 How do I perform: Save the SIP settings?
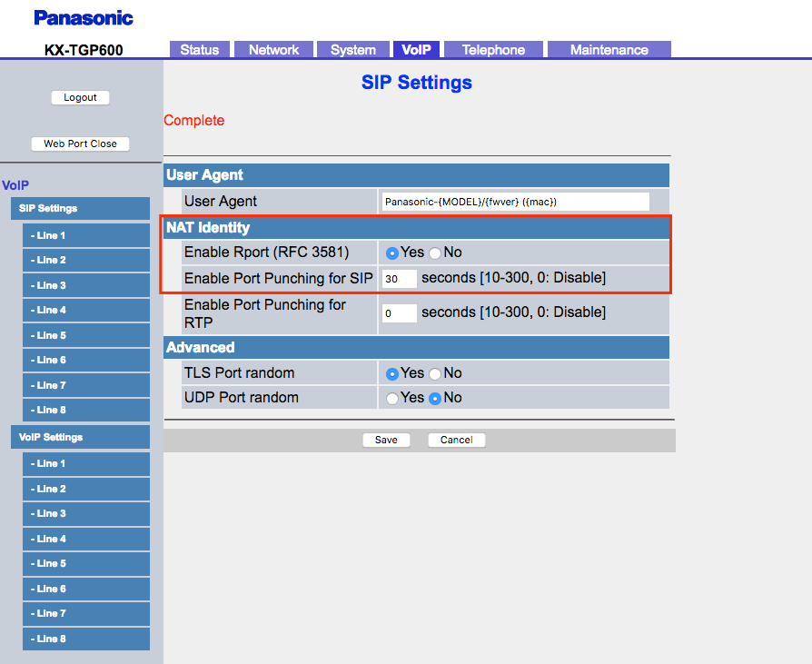386,440
